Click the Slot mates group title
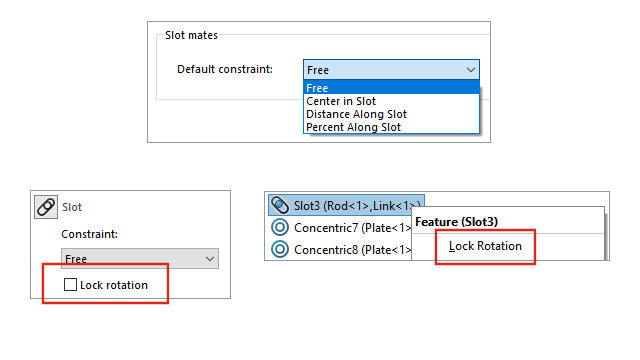The height and width of the screenshot is (360, 640). pyautogui.click(x=191, y=36)
